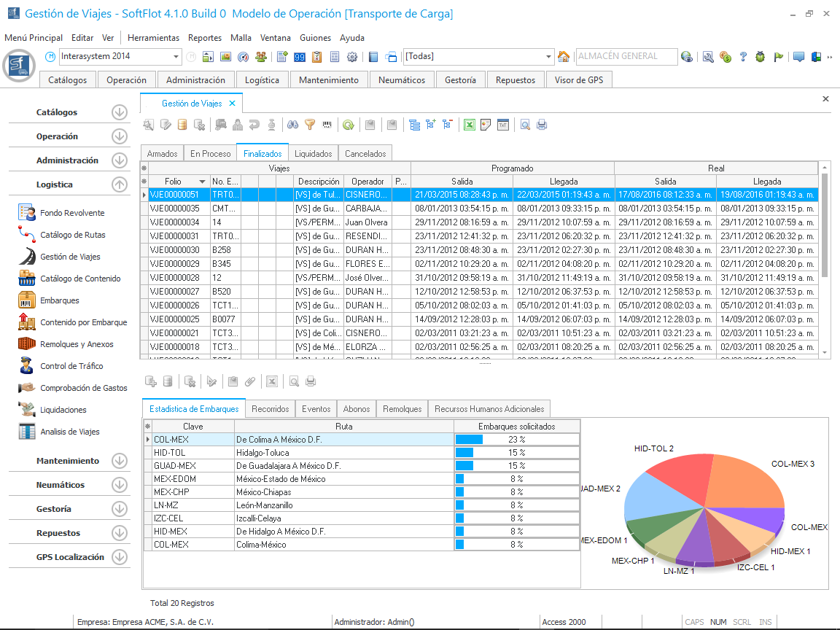Screen dimensions: 840x630
Task: Open Catálogo de Rutas in sidebar
Action: 72,235
